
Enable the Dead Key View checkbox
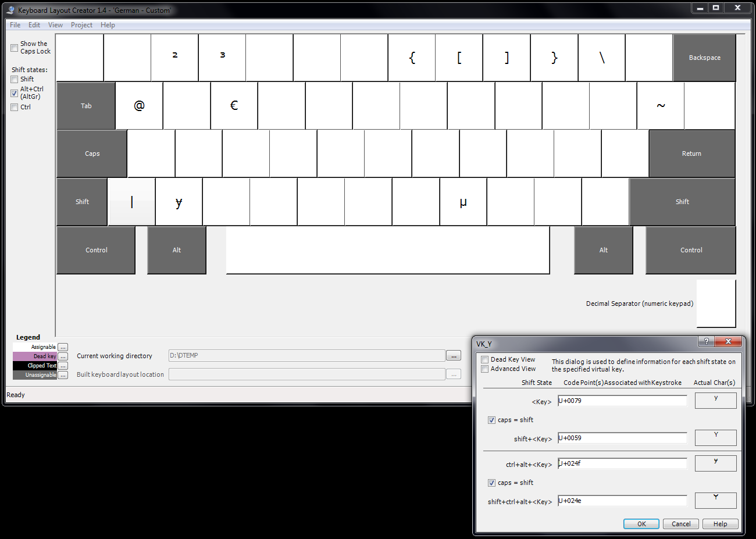coord(485,360)
